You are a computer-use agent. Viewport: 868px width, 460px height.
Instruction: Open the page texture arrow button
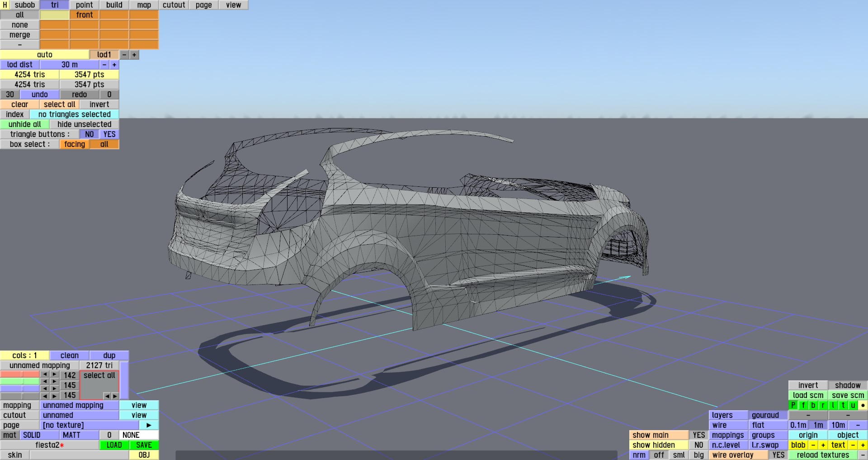point(149,425)
